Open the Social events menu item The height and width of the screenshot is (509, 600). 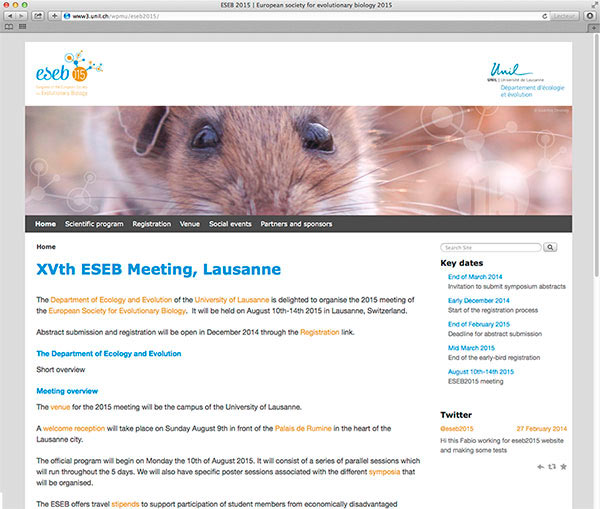click(x=230, y=224)
